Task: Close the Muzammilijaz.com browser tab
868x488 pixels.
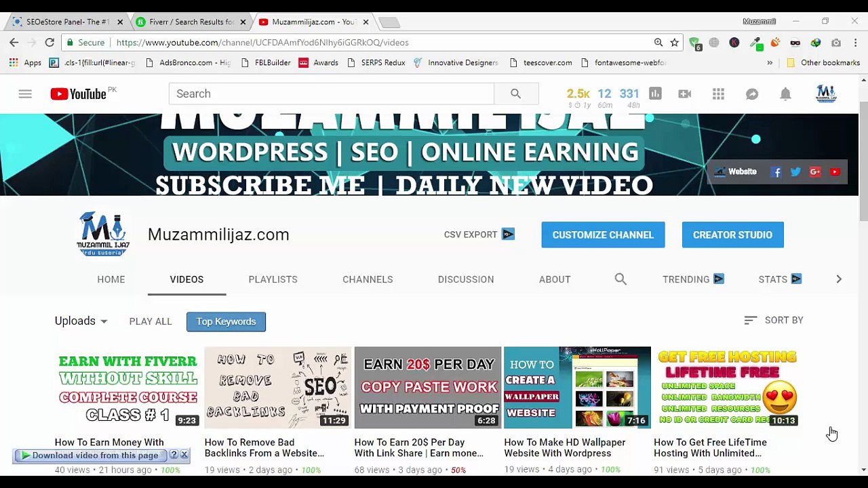Action: [x=366, y=22]
